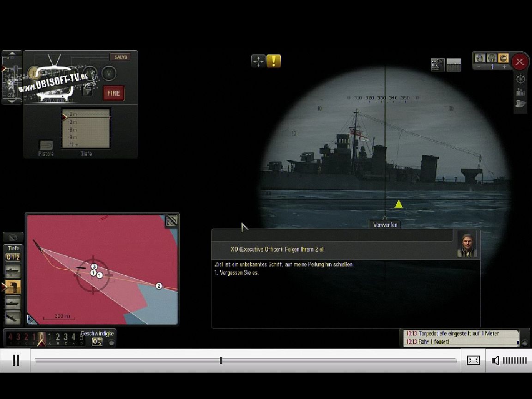Close the periscope view with red X
Image resolution: width=532 pixels, height=399 pixels.
coord(520,62)
